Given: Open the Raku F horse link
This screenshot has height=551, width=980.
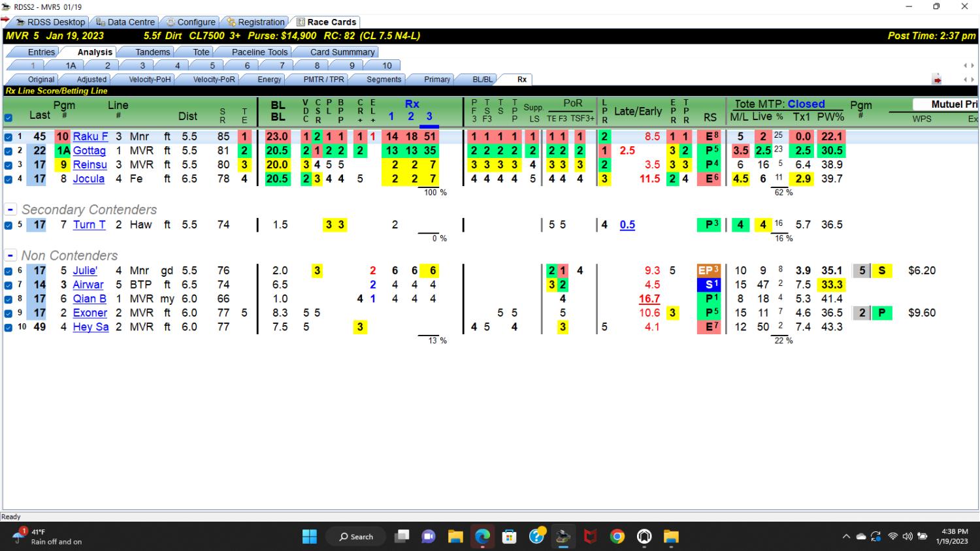Looking at the screenshot, I should [x=90, y=136].
